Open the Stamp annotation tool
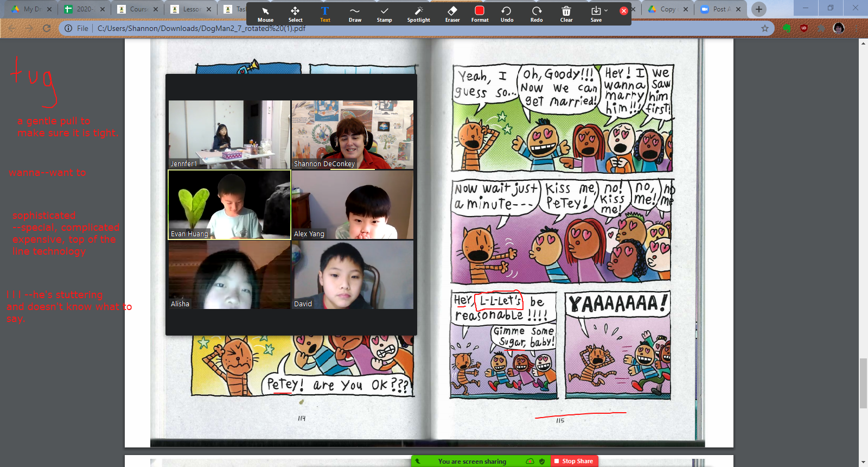The height and width of the screenshot is (467, 868). pos(385,14)
